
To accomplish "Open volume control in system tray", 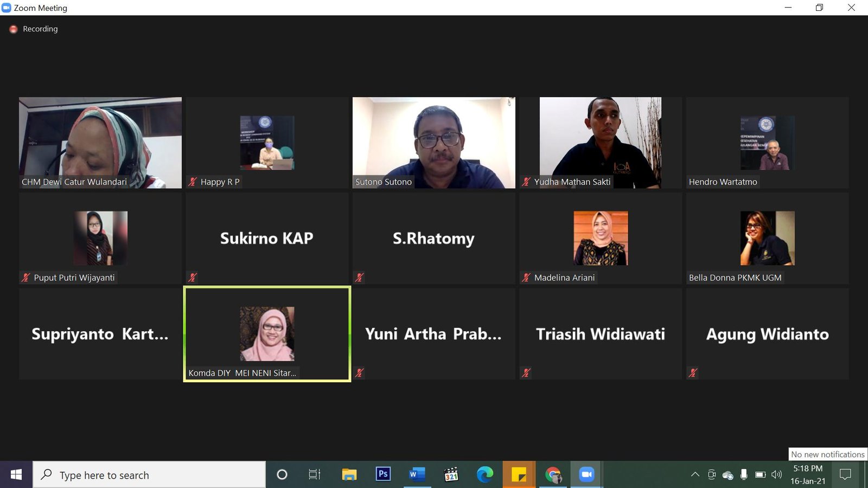I will [x=777, y=474].
